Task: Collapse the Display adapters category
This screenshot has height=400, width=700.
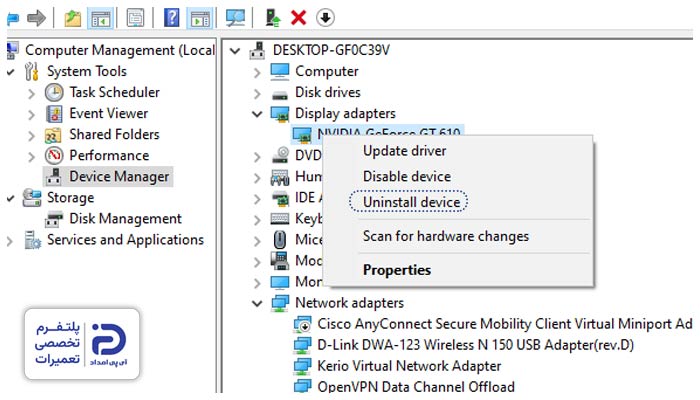Action: click(x=257, y=114)
